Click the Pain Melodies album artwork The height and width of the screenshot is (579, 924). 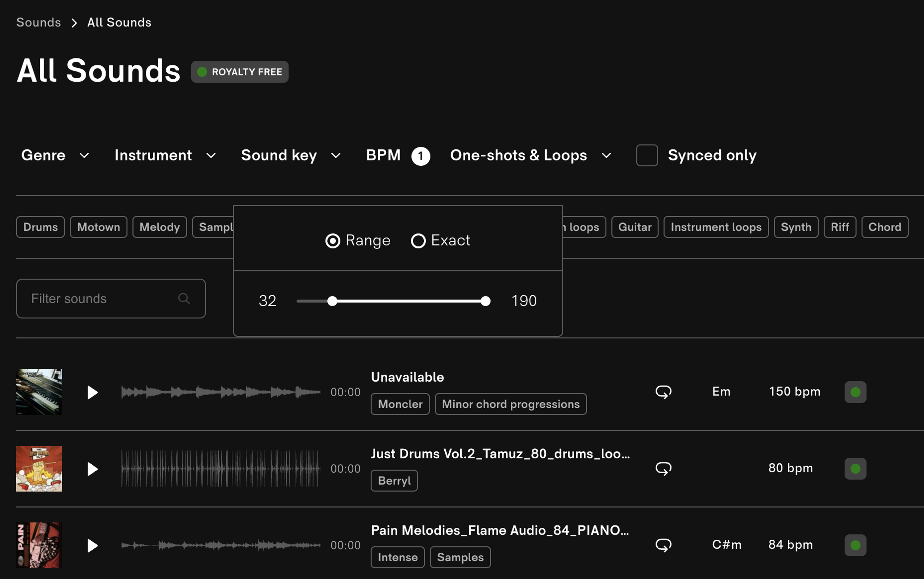coord(38,545)
